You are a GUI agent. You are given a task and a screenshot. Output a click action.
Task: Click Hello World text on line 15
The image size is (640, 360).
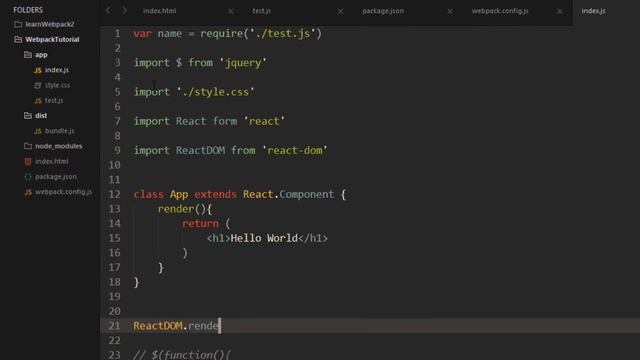pyautogui.click(x=264, y=238)
